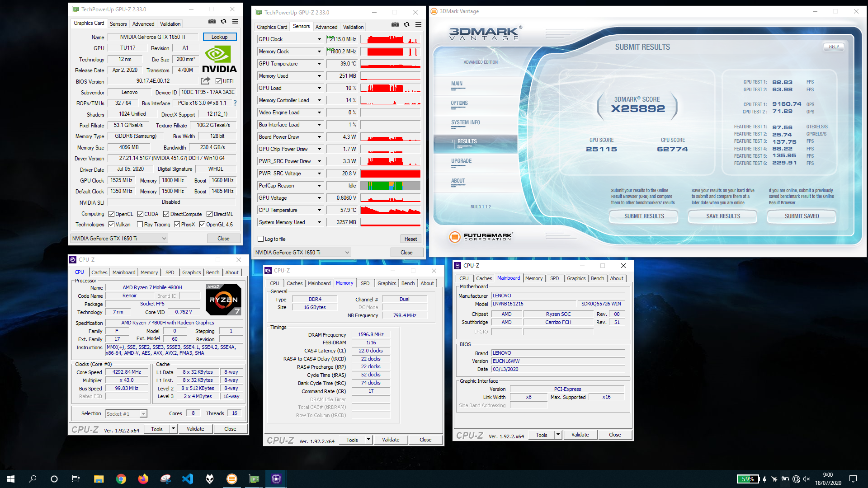Open clock and date in taskbar
868x488 pixels.
(x=828, y=479)
